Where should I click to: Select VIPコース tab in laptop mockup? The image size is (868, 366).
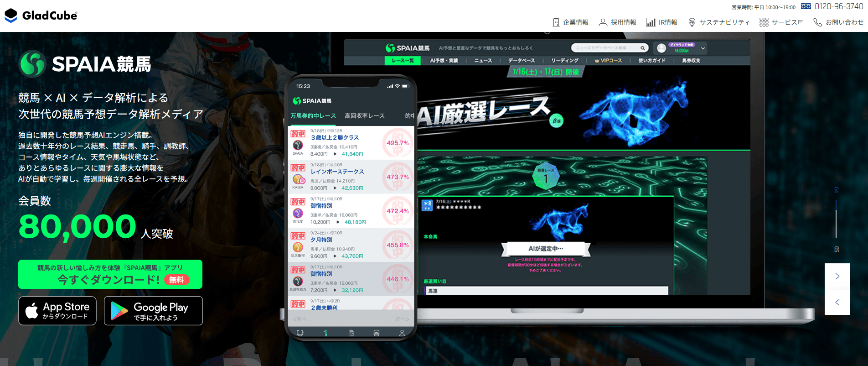pyautogui.click(x=608, y=60)
